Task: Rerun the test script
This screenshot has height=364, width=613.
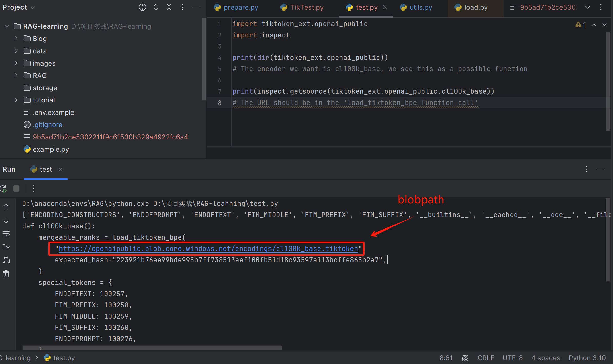Action: (x=4, y=189)
